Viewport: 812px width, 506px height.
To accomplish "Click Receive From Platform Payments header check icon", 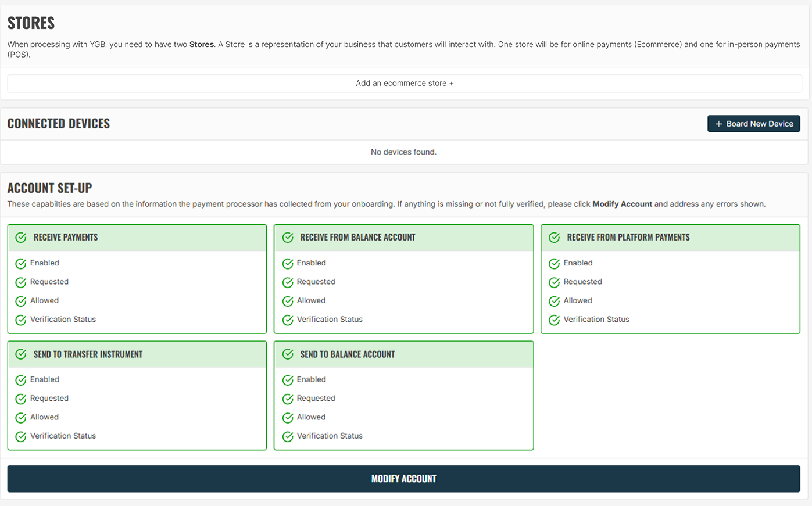I will tap(555, 238).
